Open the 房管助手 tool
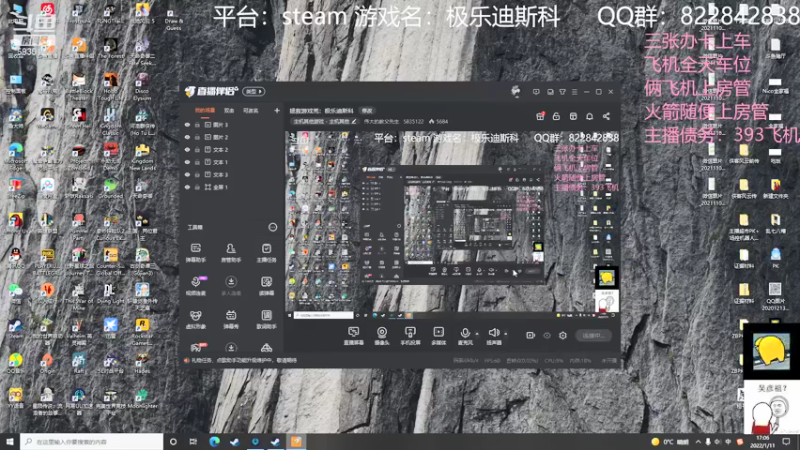This screenshot has width=800, height=450. [x=231, y=253]
